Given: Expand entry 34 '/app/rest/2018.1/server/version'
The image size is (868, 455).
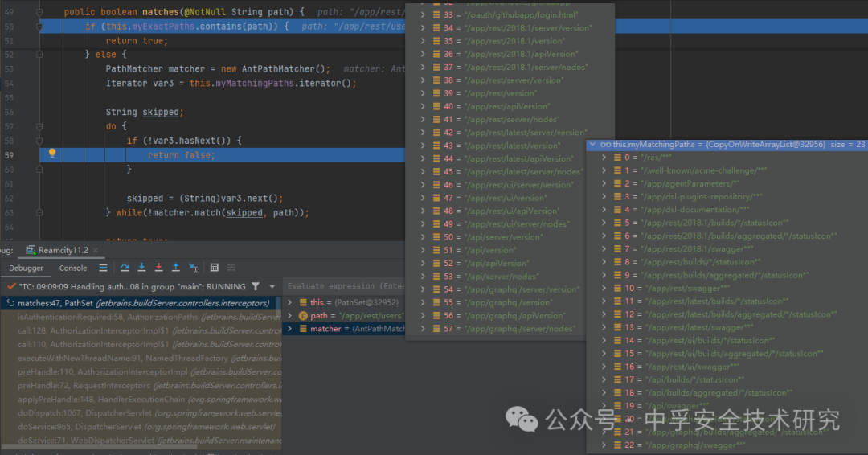Looking at the screenshot, I should pyautogui.click(x=423, y=27).
